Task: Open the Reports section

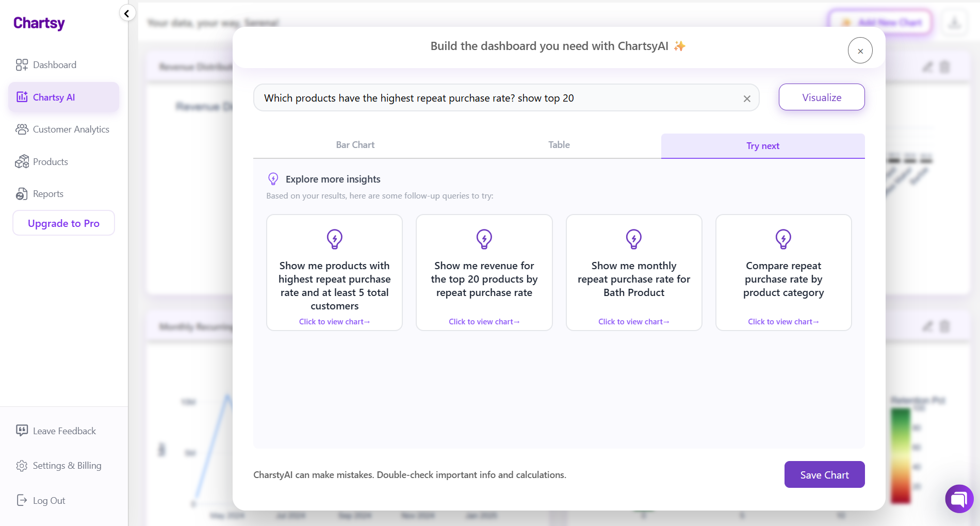Action: pyautogui.click(x=47, y=193)
